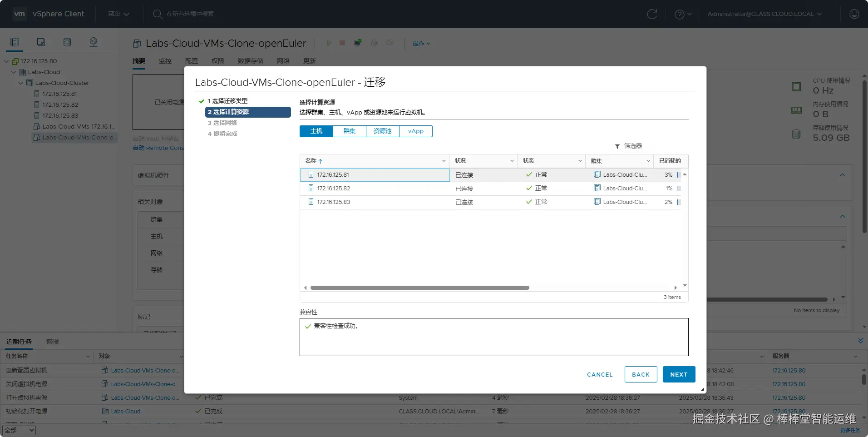
Task: Click the VM icon beside title Labs-Cloud-VMs-Clone-openEuler
Action: [x=137, y=44]
